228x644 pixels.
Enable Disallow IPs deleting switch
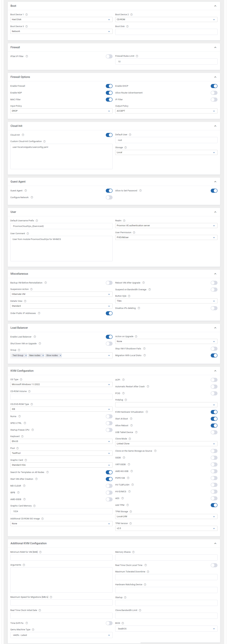(214, 308)
